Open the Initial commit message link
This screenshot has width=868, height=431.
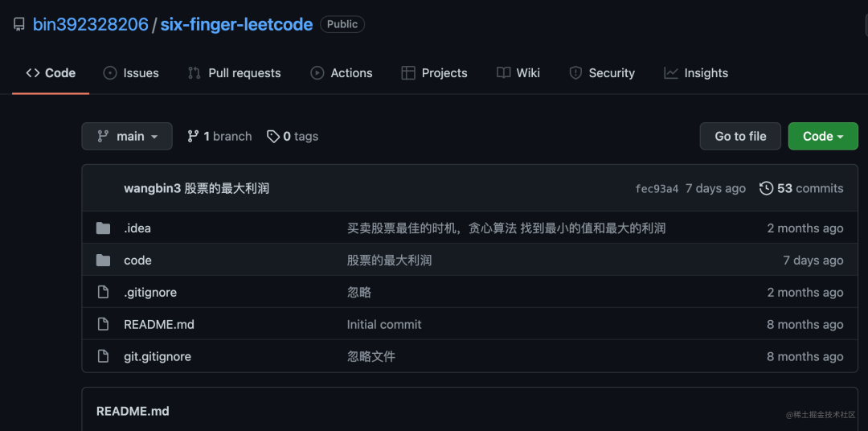(x=384, y=325)
